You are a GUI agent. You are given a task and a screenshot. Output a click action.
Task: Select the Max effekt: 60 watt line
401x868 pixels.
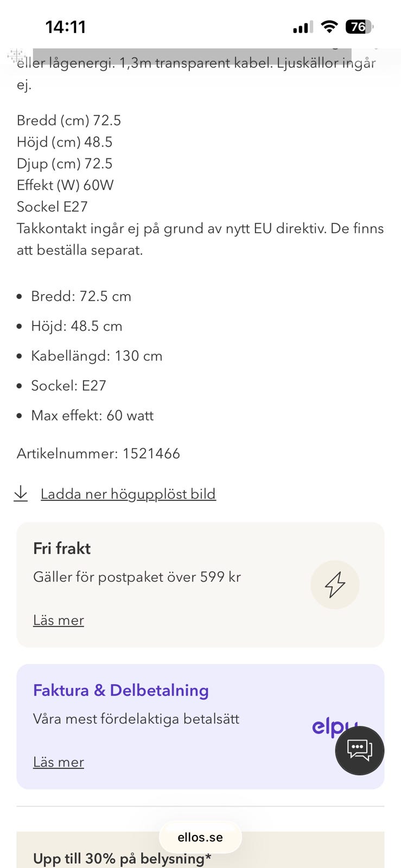(x=92, y=416)
